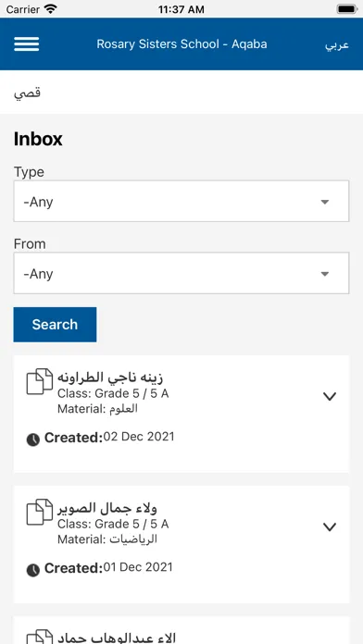363x644 pixels.
Task: Click document icon of الاء عبدالوهاب حماد message
Action: (40, 637)
